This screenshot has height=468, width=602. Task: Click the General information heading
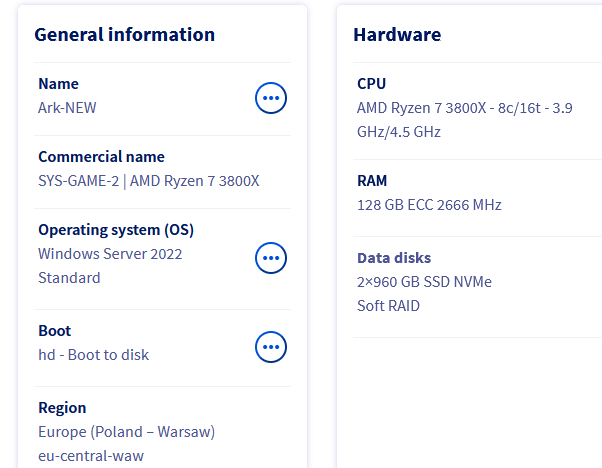124,35
